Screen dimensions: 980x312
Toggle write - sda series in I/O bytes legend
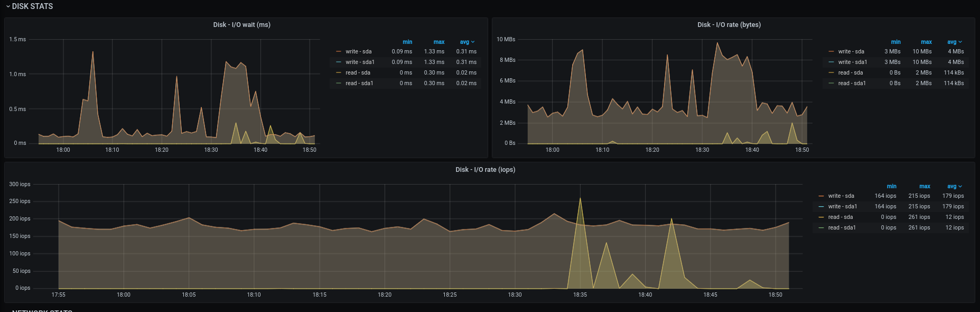(x=851, y=51)
